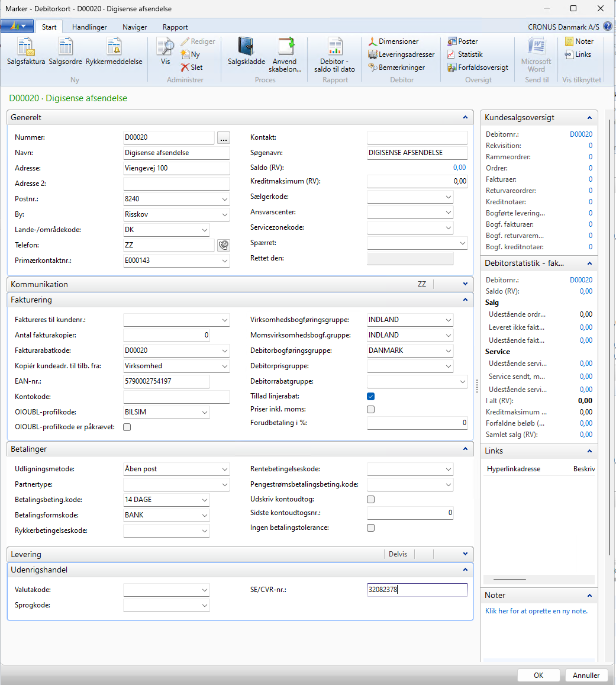Open the Postnr. dropdown
This screenshot has width=616, height=685.
(224, 199)
